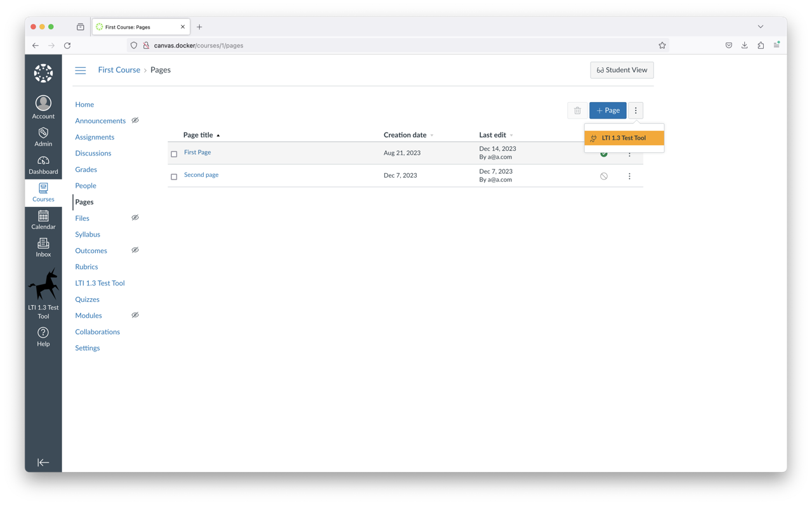Screen dimensions: 812x505
Task: Select the checkbox next to First Page
Action: [x=174, y=154]
